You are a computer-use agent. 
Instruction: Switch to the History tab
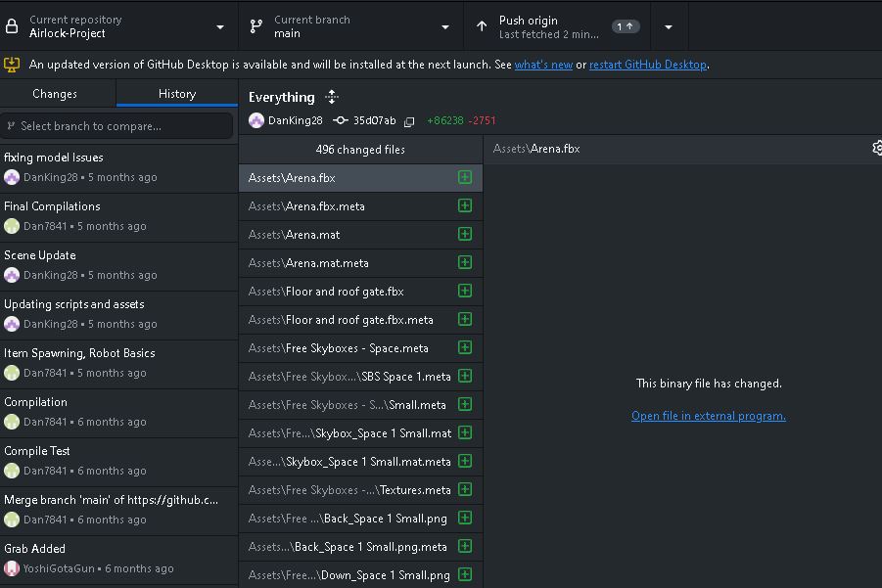tap(177, 94)
